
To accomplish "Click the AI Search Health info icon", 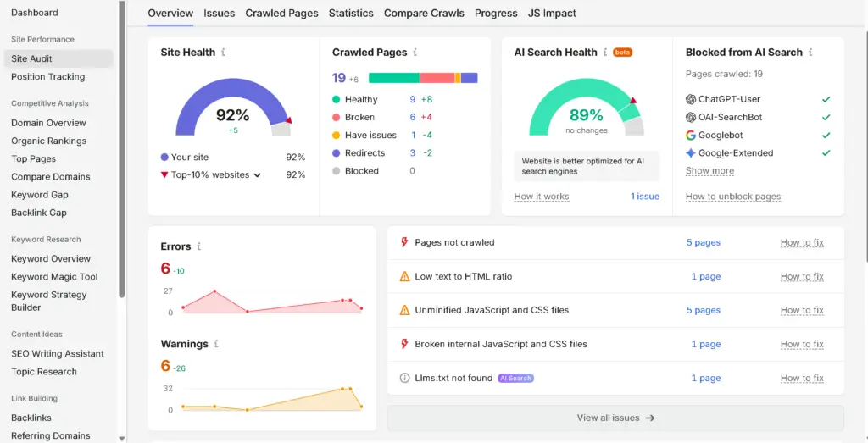I will coord(605,52).
